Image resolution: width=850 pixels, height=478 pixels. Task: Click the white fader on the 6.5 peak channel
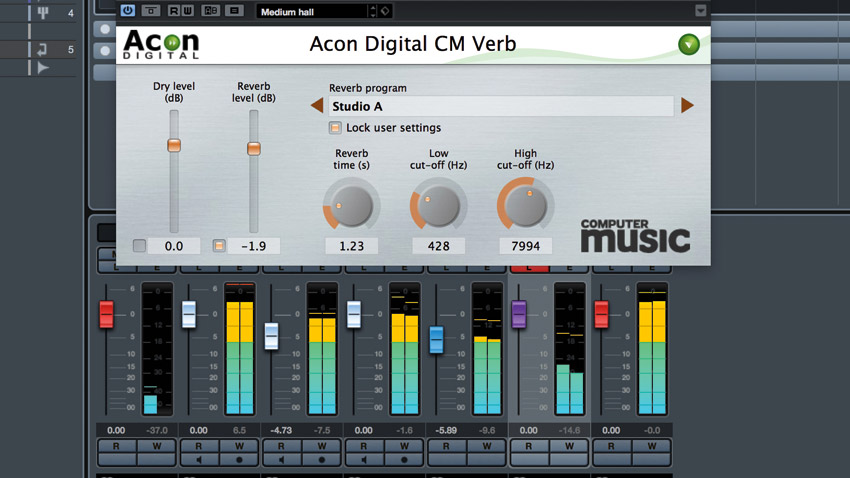[x=189, y=314]
